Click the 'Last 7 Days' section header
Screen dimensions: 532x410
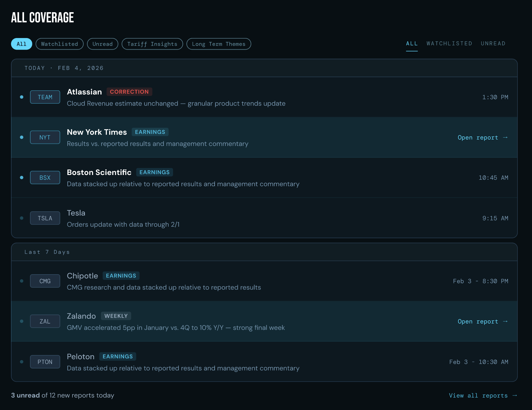[47, 252]
